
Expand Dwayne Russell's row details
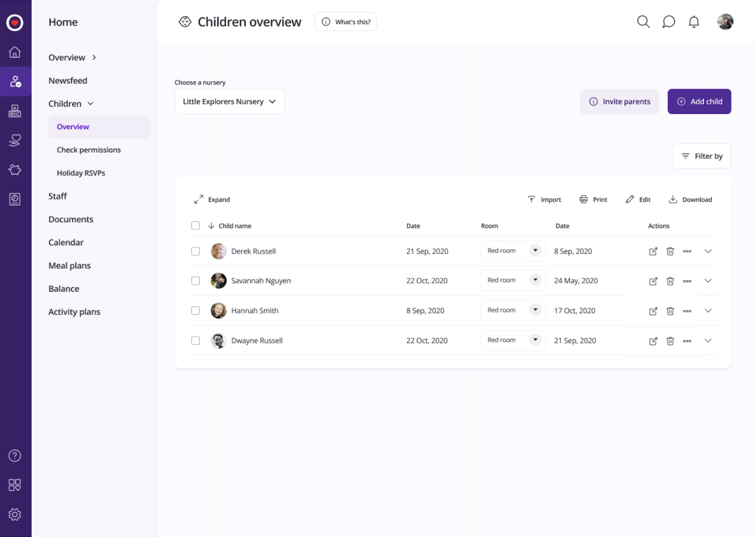click(x=708, y=341)
